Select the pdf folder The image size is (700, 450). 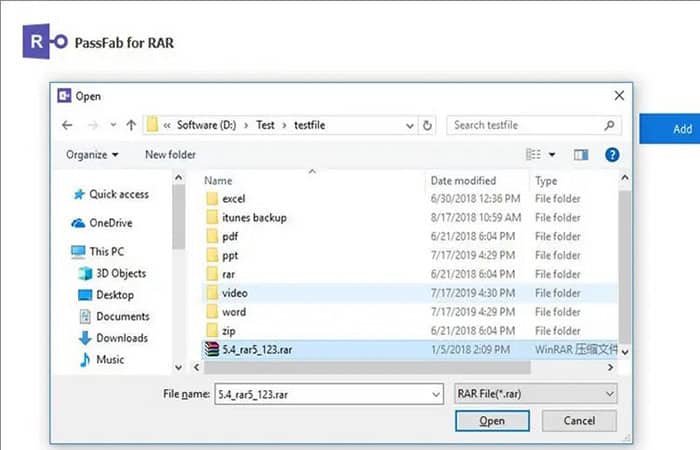[x=410, y=236]
